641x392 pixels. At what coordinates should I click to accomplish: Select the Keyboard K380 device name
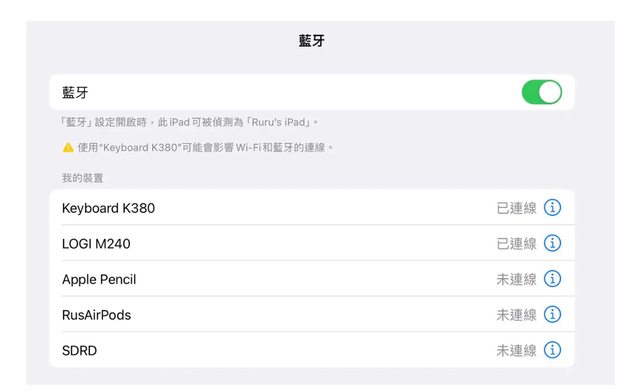point(108,208)
